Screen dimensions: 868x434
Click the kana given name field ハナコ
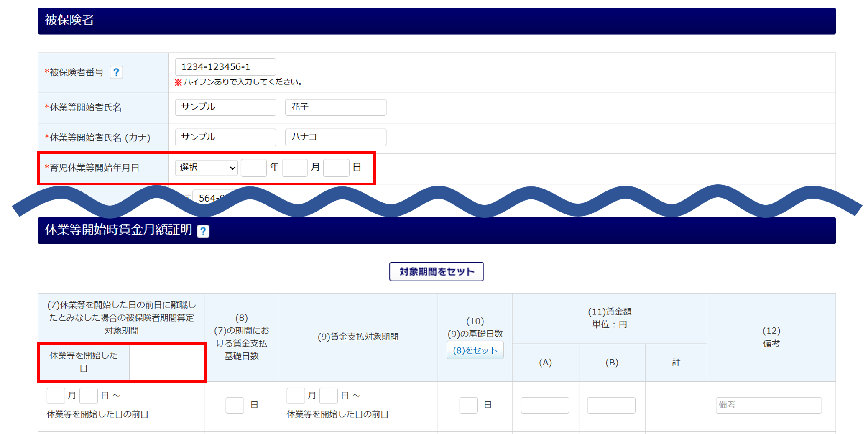335,137
